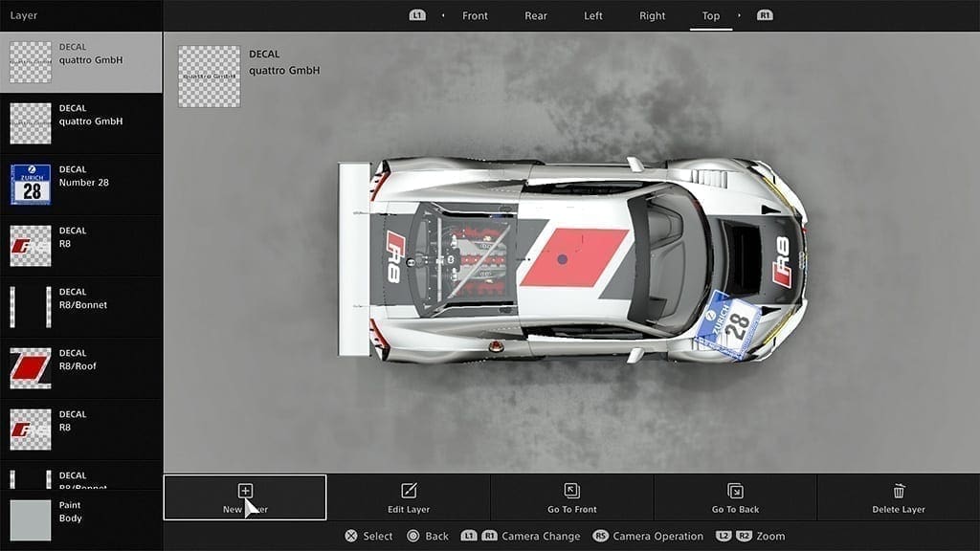Click the Back circle button icon

pos(413,536)
